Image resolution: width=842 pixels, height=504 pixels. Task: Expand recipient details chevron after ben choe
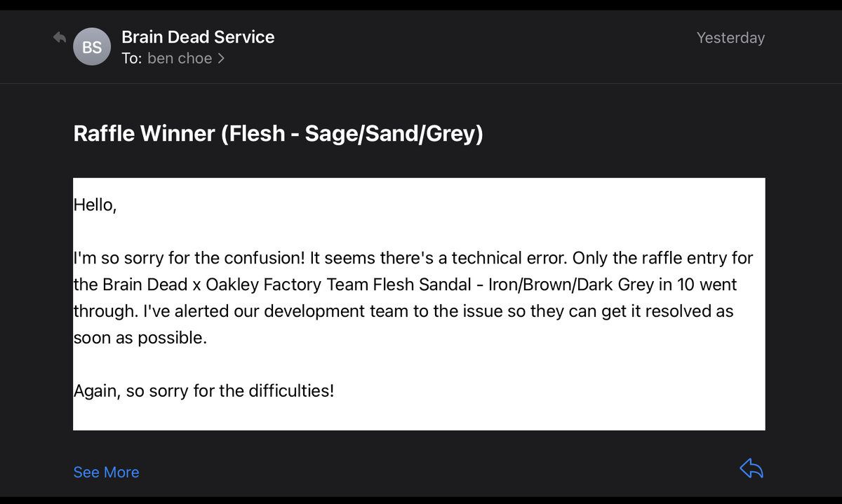point(221,59)
